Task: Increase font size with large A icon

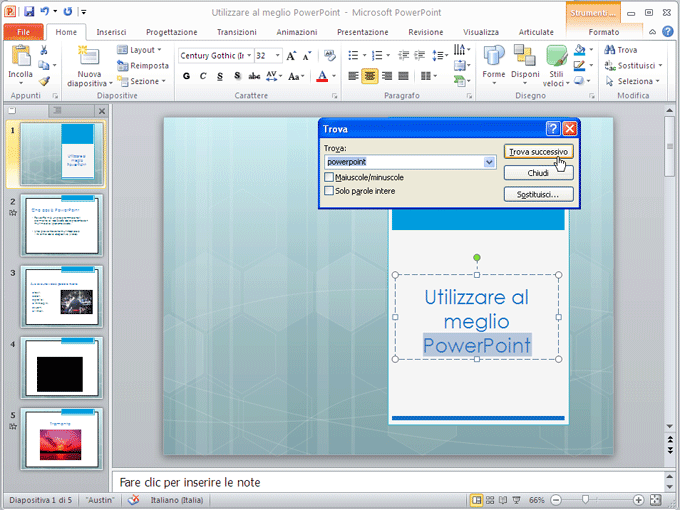Action: click(x=291, y=56)
